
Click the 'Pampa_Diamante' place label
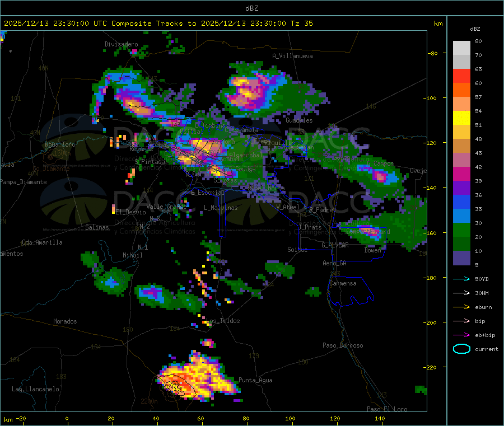pyautogui.click(x=24, y=182)
